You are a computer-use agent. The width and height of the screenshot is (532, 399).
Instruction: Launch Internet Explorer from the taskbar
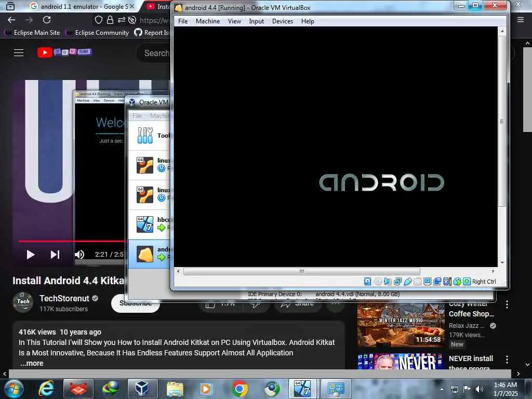46,389
